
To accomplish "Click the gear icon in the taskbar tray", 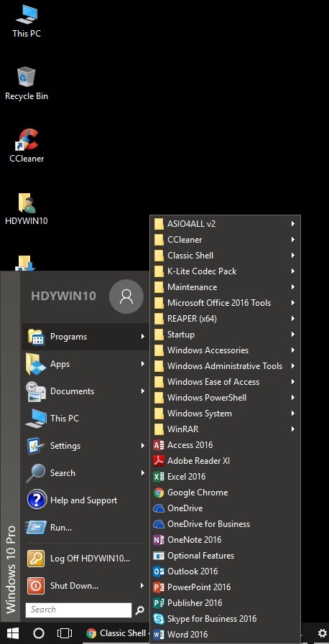I will tap(323, 633).
